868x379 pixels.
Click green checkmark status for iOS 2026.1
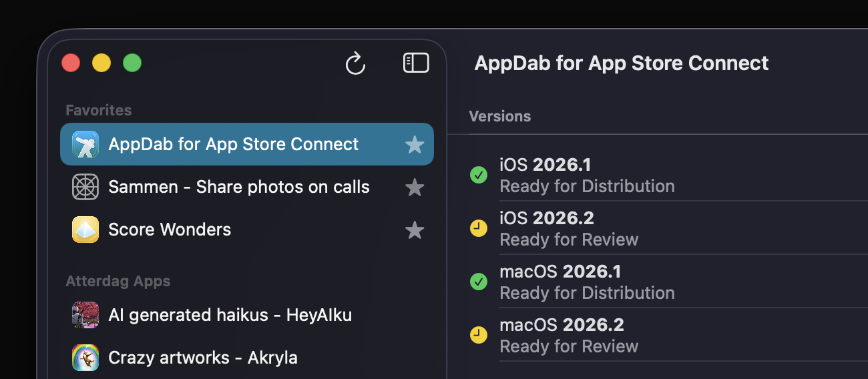tap(479, 175)
